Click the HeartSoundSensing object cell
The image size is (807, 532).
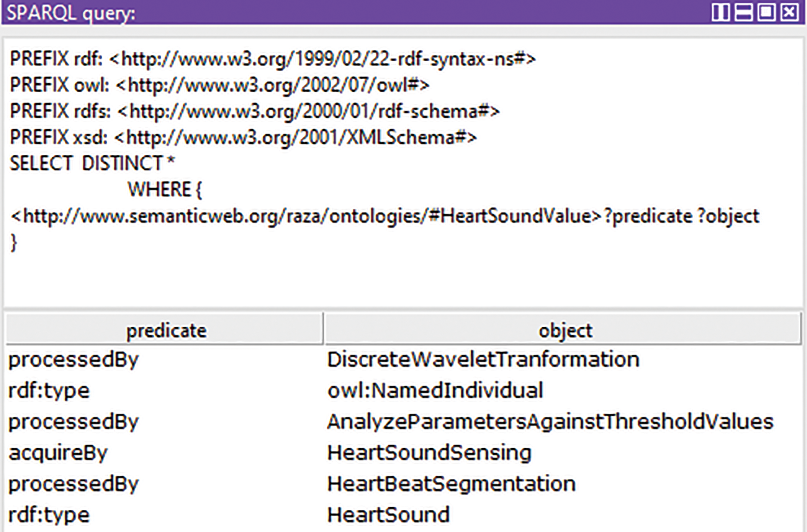pyautogui.click(x=429, y=452)
